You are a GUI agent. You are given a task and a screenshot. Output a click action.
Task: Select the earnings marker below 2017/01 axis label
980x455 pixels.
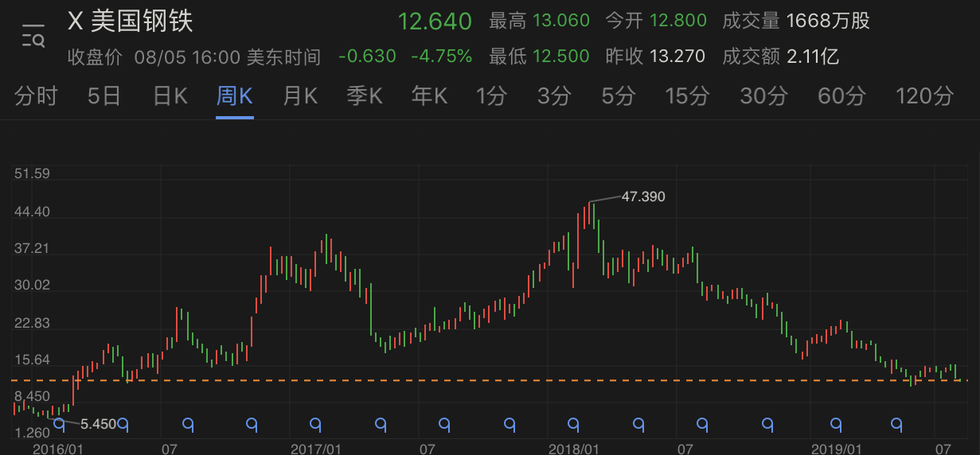click(315, 426)
